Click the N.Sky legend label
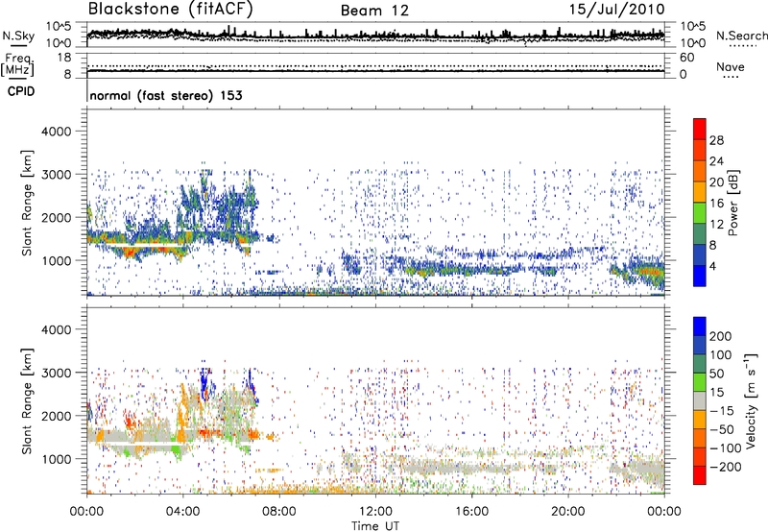The image size is (768, 532). pyautogui.click(x=18, y=36)
